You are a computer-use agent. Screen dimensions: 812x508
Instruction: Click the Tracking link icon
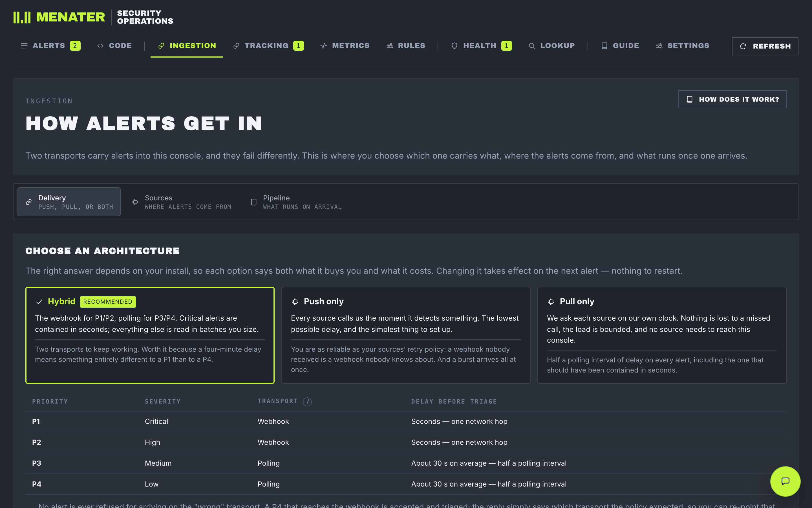click(x=236, y=46)
